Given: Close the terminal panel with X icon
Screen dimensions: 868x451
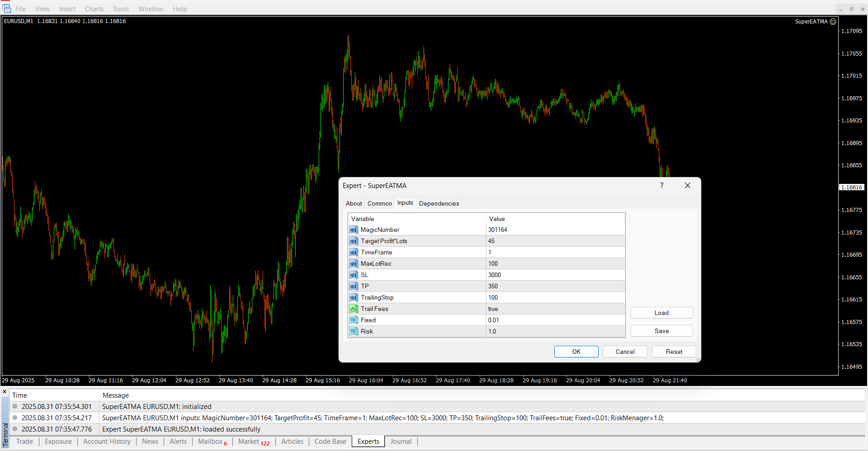Looking at the screenshot, I should [x=5, y=392].
